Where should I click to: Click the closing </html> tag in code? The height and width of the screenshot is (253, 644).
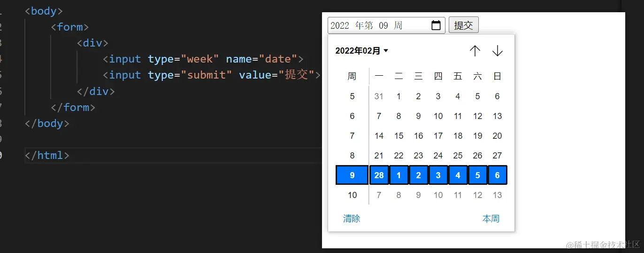47,155
